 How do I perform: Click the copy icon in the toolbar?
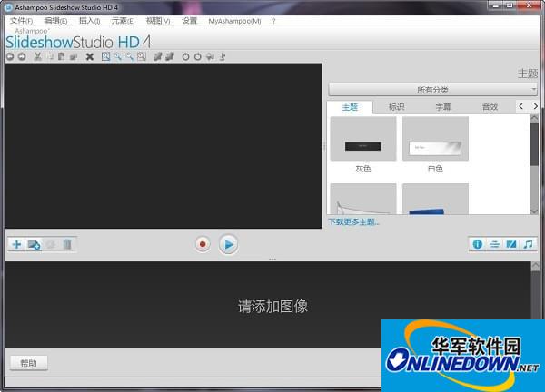tap(50, 56)
